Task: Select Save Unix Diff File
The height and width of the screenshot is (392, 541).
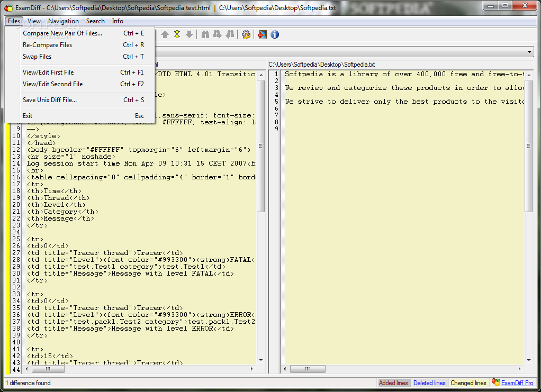Action: click(80, 100)
